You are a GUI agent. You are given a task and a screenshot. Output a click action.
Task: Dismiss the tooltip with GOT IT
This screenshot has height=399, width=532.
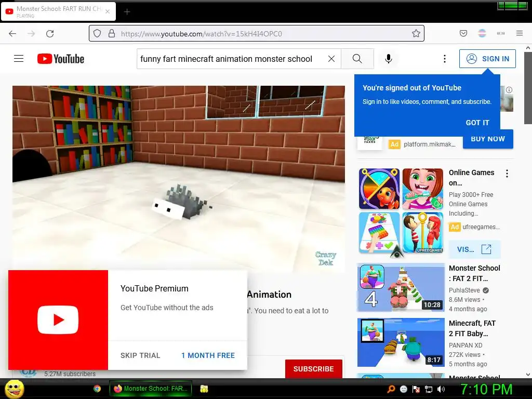[x=477, y=123]
